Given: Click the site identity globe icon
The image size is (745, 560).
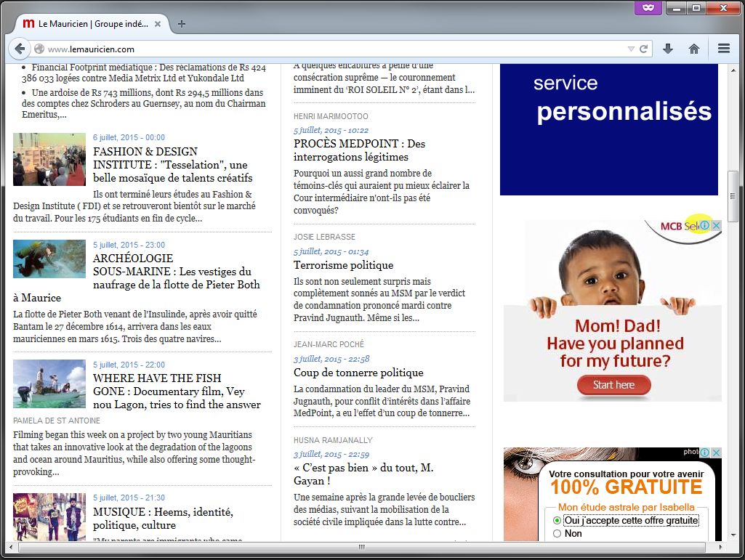Looking at the screenshot, I should tap(39, 49).
